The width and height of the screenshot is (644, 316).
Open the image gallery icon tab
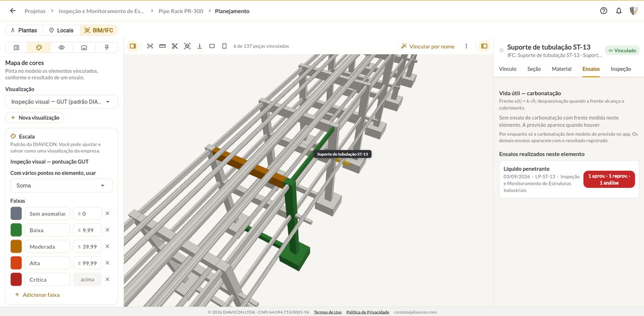point(84,47)
